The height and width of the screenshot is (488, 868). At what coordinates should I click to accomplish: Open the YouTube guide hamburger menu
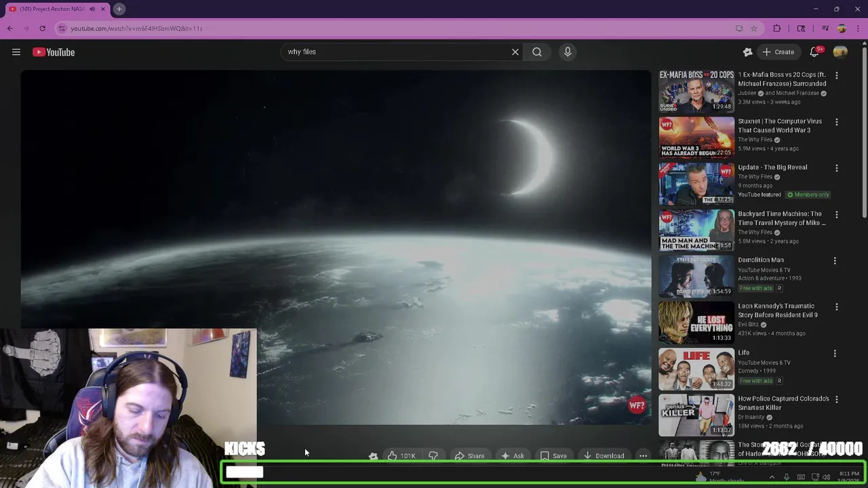(x=16, y=52)
